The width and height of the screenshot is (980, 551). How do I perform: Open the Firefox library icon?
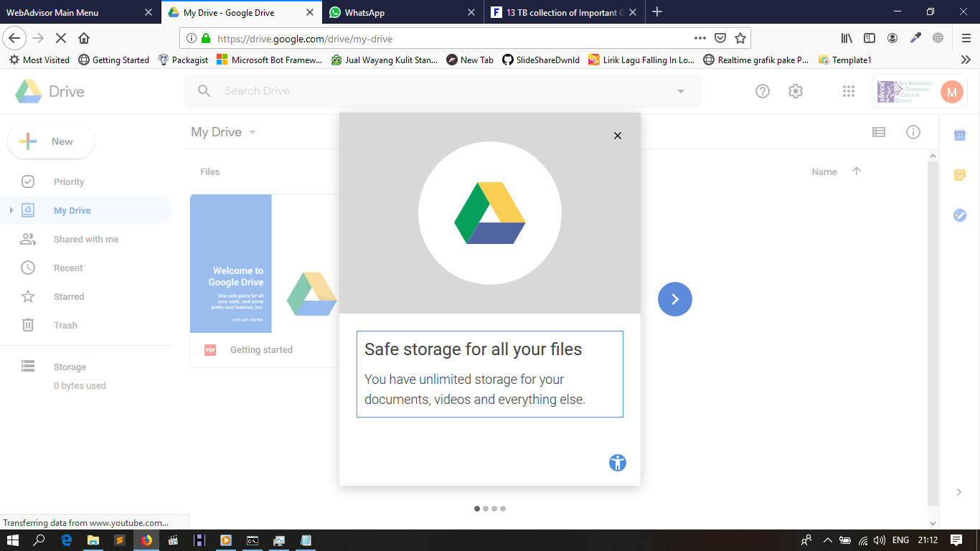pos(847,38)
